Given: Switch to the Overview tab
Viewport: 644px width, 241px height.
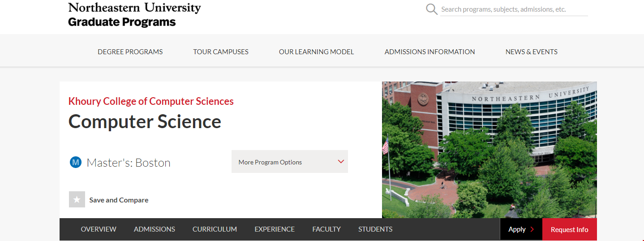Looking at the screenshot, I should (99, 229).
